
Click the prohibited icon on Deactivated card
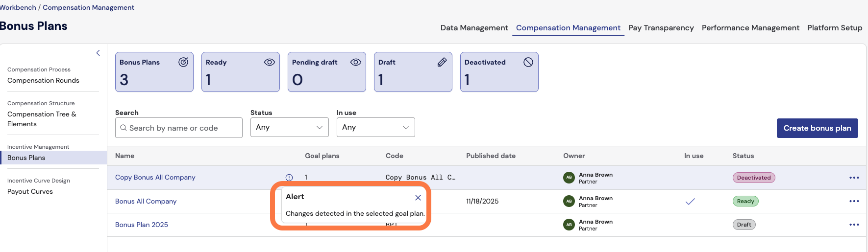point(528,62)
